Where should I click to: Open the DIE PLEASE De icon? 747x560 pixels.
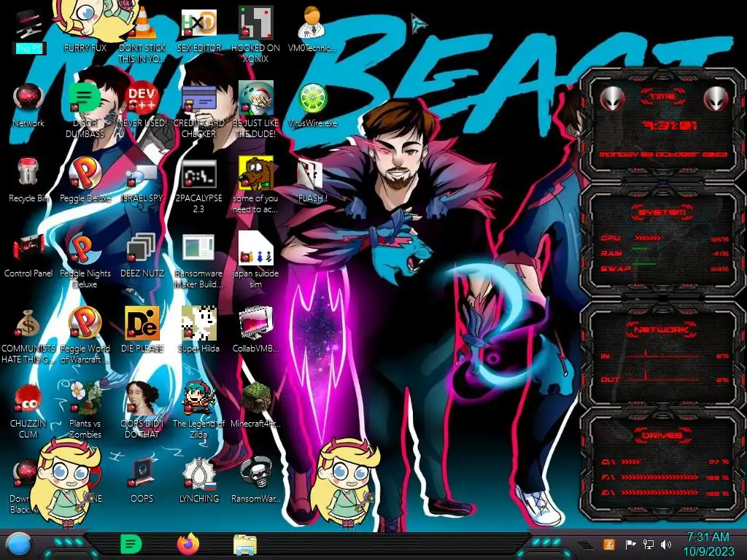click(142, 330)
